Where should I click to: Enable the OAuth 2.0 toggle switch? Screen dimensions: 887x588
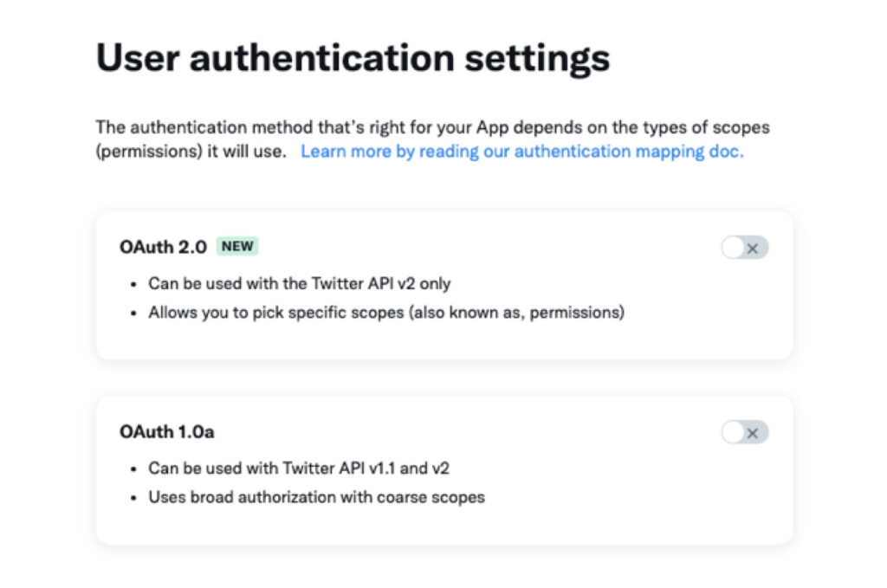pyautogui.click(x=744, y=248)
